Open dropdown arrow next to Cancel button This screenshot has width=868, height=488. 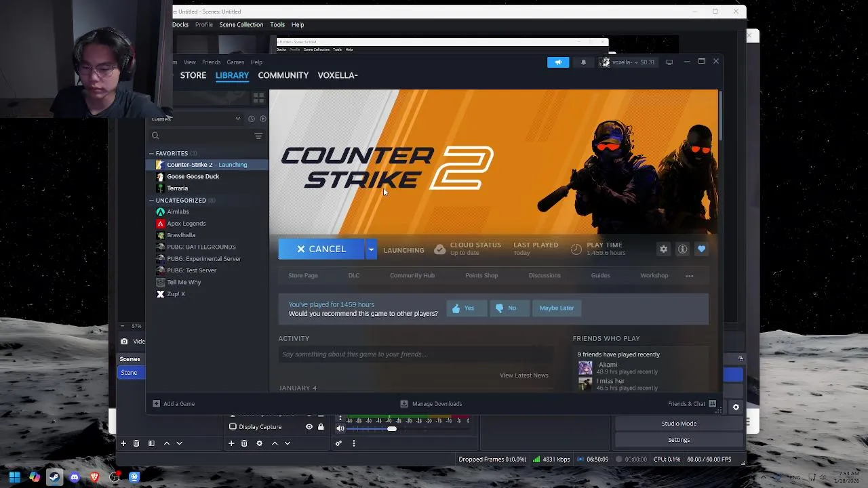point(371,249)
